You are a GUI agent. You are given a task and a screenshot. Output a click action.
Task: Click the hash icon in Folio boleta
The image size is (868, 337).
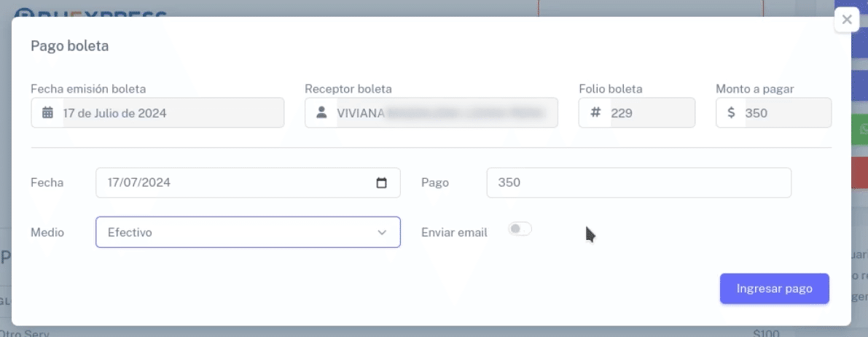tap(595, 112)
